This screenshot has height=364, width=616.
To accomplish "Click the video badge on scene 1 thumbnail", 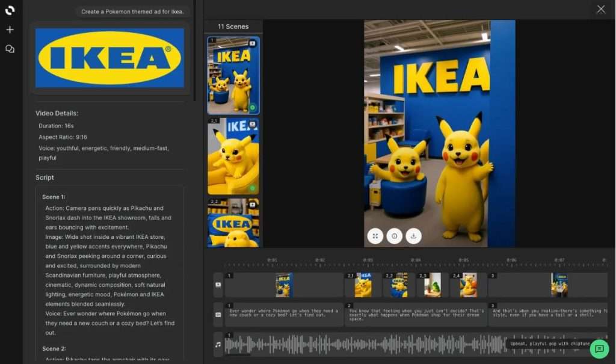I will coord(252,43).
